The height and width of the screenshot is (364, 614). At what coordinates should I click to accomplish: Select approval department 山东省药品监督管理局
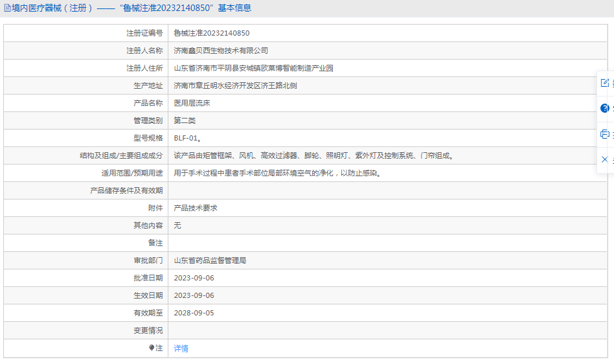click(x=210, y=260)
